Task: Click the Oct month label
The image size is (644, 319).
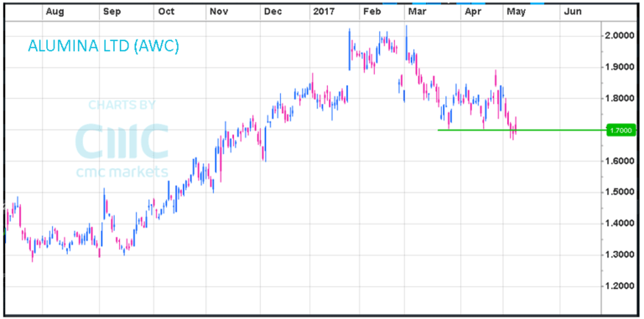Action: (166, 12)
